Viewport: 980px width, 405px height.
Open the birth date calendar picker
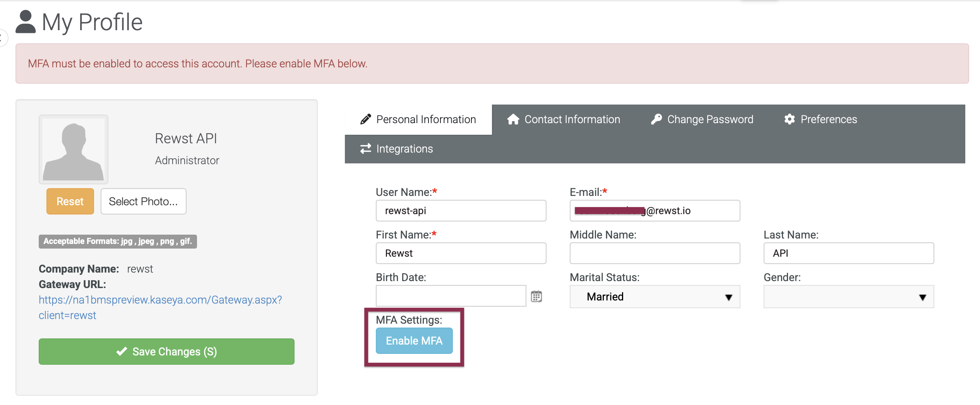[536, 297]
